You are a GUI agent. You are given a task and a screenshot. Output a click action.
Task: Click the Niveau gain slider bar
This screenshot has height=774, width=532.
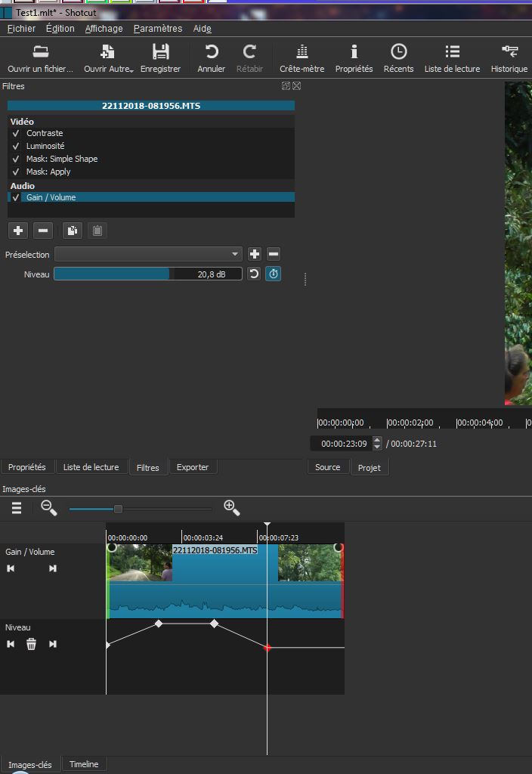point(147,274)
